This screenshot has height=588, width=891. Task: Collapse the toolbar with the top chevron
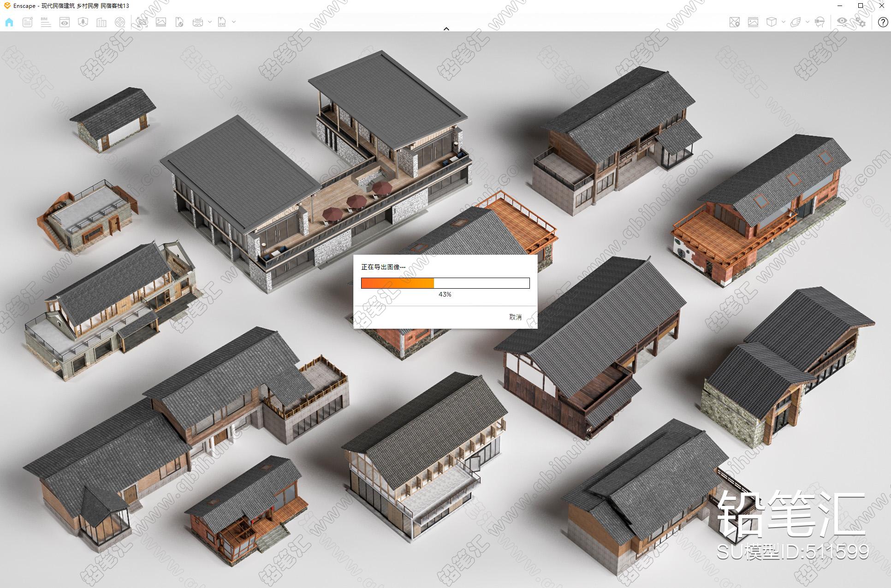[446, 29]
